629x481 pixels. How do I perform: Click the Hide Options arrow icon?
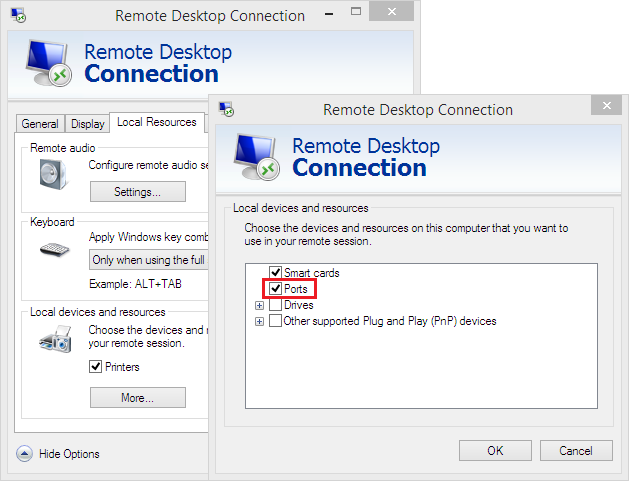tap(25, 453)
